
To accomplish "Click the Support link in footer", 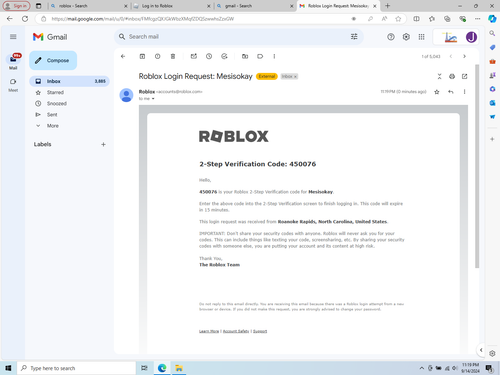I will pos(260,331).
